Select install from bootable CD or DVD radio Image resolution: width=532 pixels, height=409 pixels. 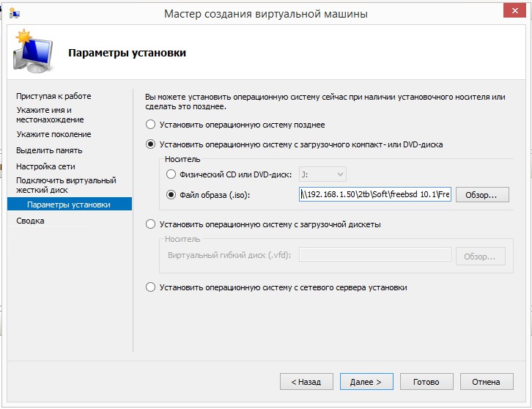point(151,144)
